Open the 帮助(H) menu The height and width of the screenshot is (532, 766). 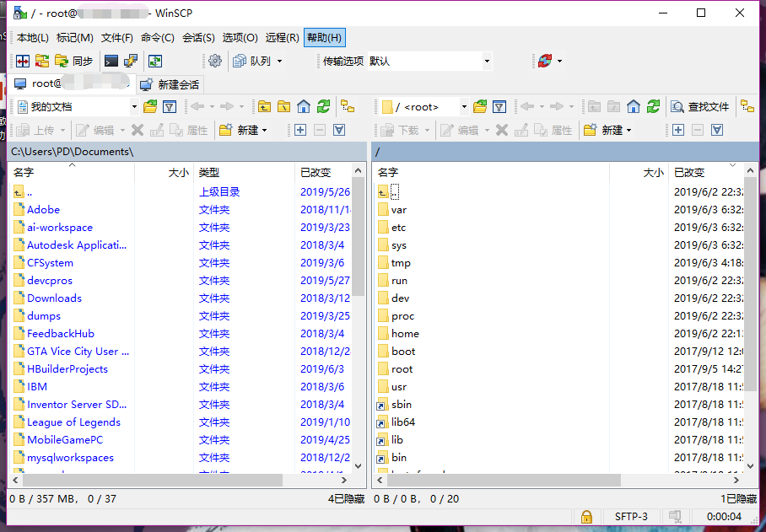coord(325,38)
